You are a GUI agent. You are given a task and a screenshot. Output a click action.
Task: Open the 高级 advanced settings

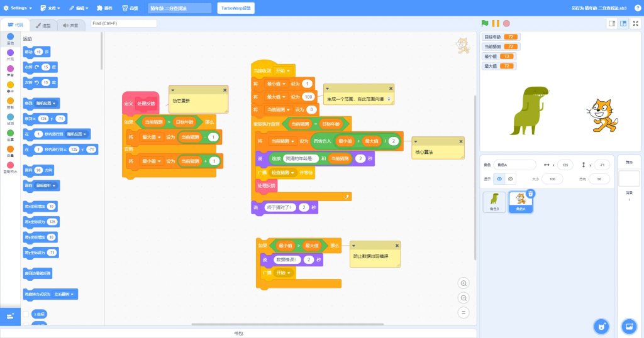[x=130, y=8]
